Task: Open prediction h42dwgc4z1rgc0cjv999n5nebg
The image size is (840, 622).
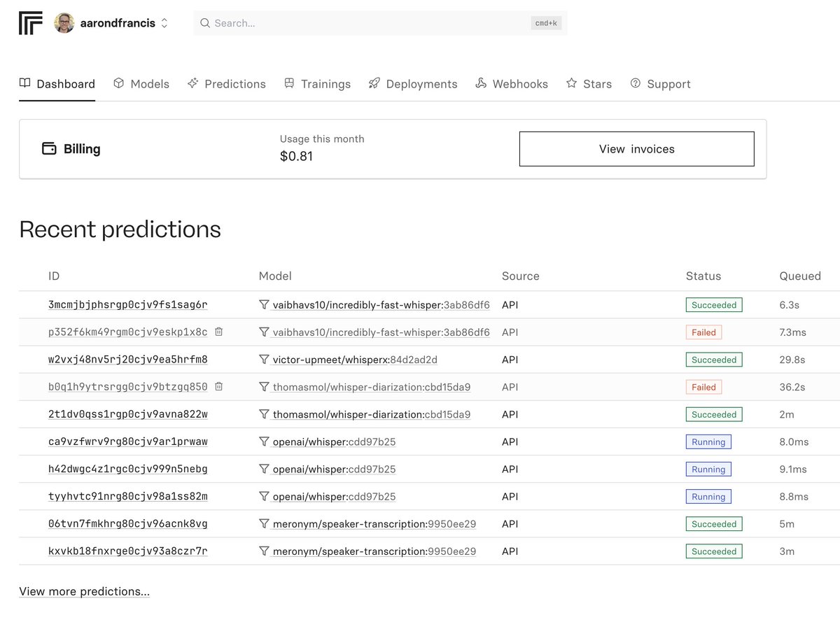Action: (128, 469)
